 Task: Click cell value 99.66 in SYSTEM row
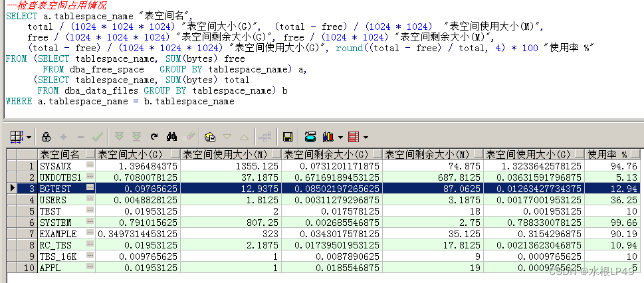(612, 222)
